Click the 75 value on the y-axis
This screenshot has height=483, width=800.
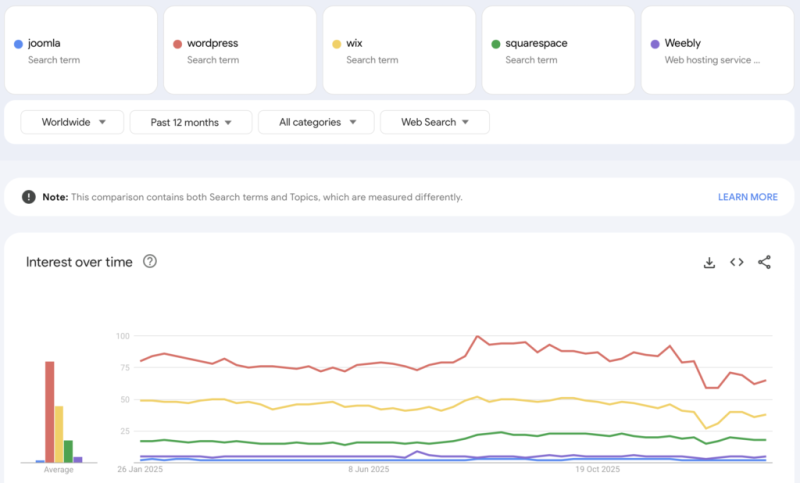125,368
